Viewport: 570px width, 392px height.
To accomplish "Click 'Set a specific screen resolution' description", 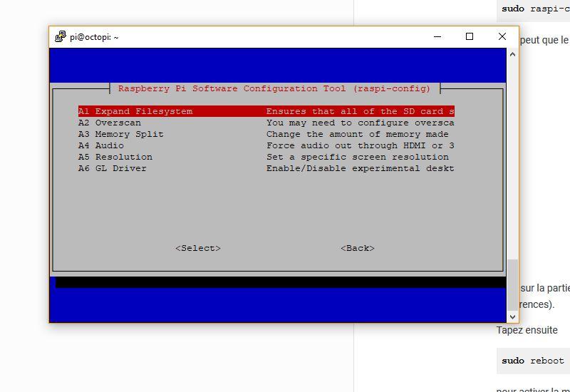I will tap(358, 157).
